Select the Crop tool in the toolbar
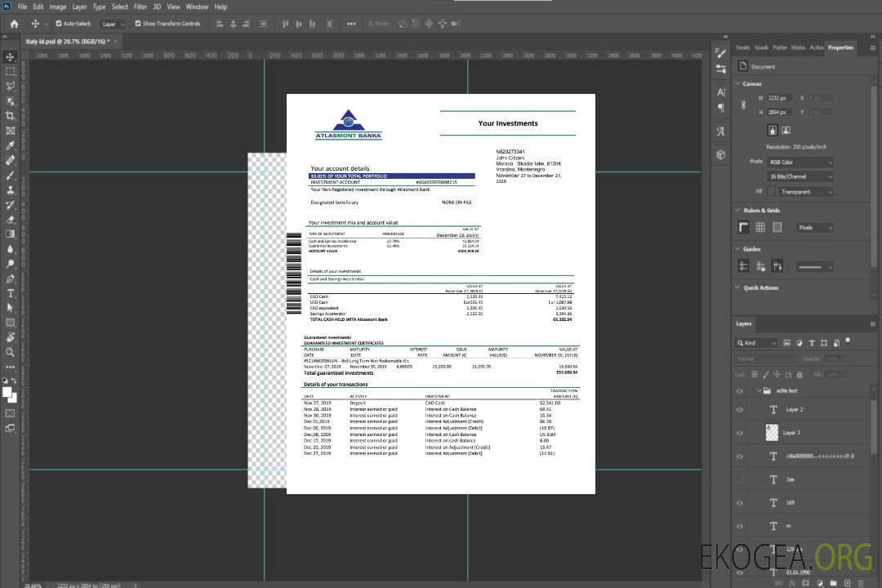This screenshot has height=588, width=882. click(11, 116)
